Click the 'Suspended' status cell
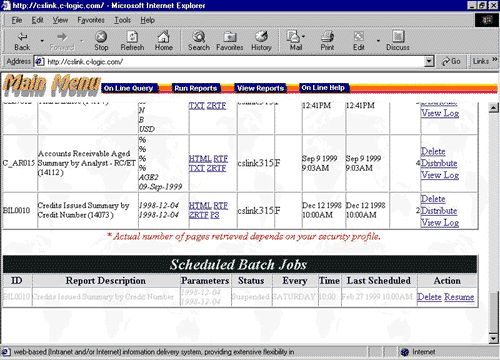Image resolution: width=500 pixels, height=360 pixels. pos(251,297)
